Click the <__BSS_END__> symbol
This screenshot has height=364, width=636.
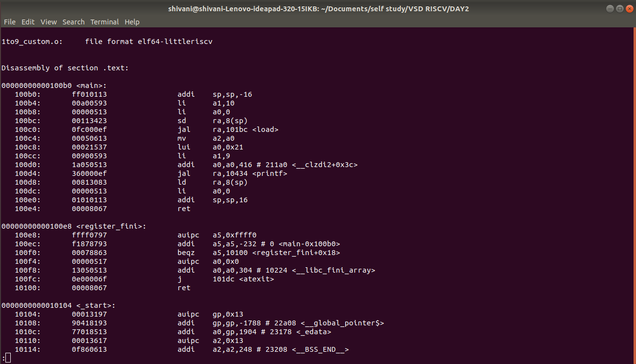click(320, 349)
